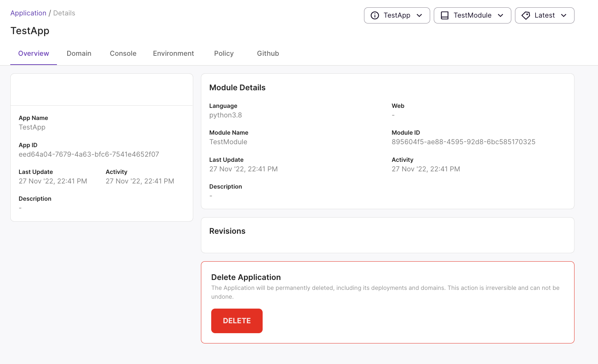Open the Latest version dropdown chevron
598x364 pixels.
point(564,15)
